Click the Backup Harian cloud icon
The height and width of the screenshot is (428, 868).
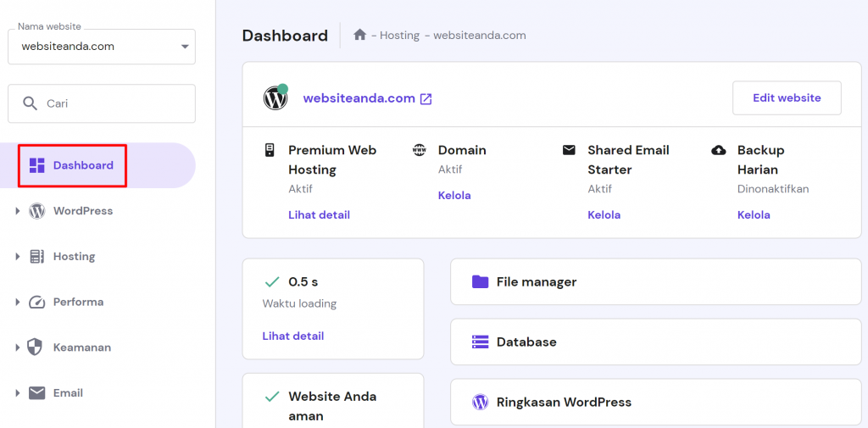point(719,150)
